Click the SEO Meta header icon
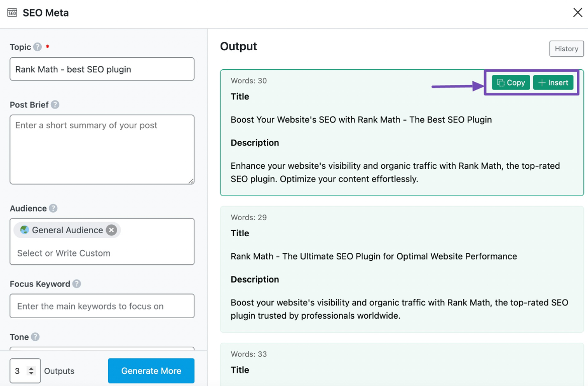This screenshot has width=588, height=386. (x=12, y=13)
